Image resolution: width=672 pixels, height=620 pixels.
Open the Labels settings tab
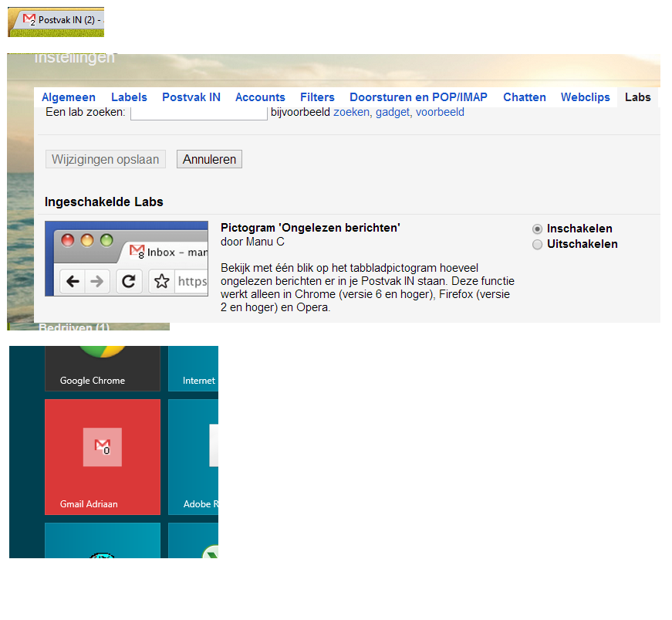[129, 97]
